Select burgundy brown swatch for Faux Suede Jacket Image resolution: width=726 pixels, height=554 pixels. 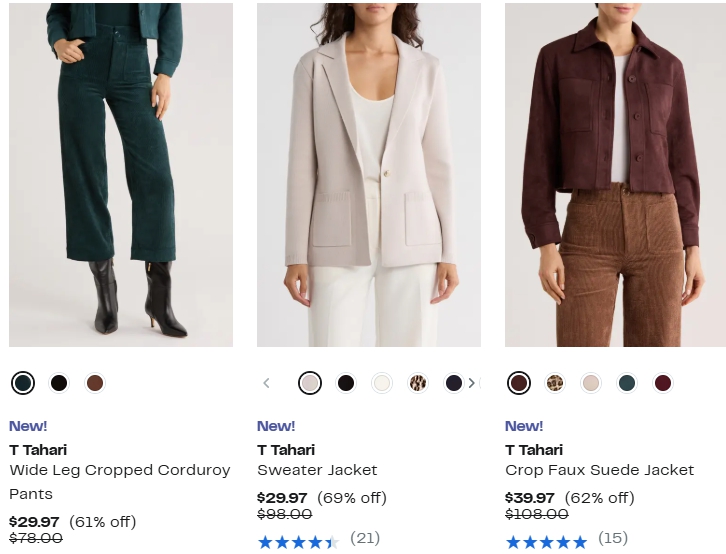[x=519, y=383]
